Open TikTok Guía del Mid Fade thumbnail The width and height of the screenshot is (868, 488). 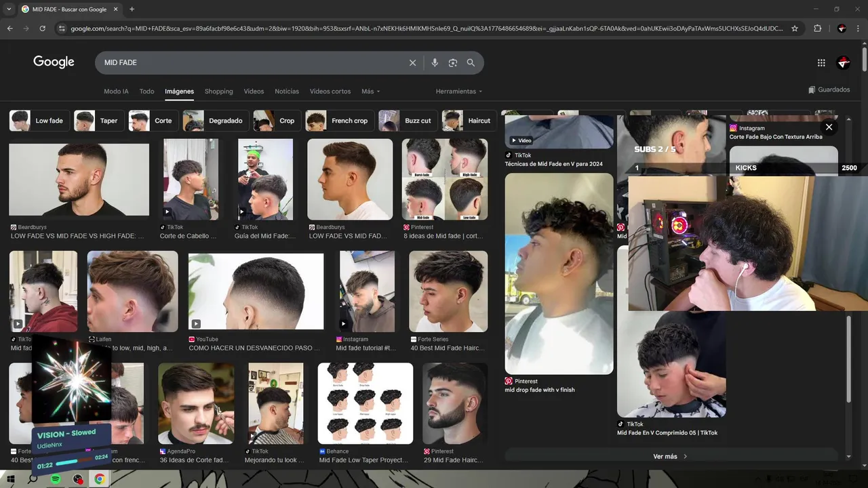pyautogui.click(x=265, y=180)
